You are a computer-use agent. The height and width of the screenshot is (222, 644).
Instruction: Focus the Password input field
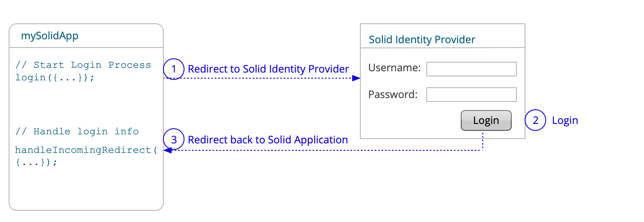coord(471,95)
